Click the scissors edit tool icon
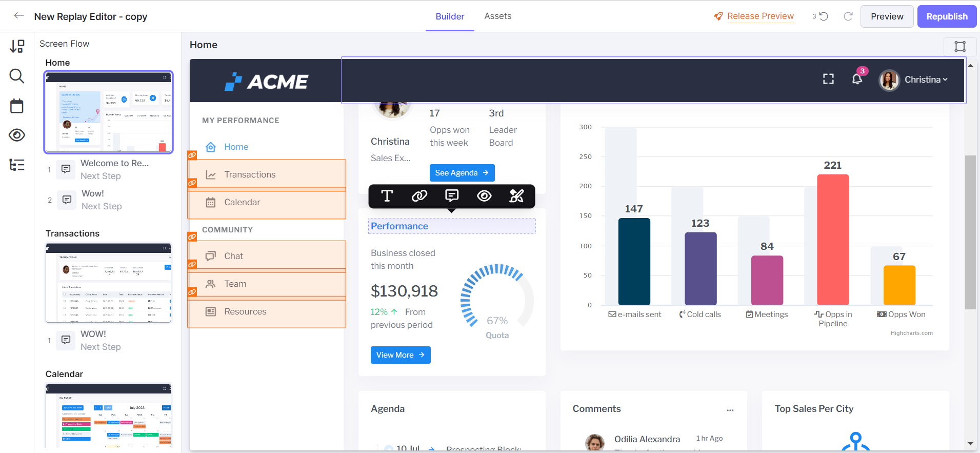The image size is (980, 453). [x=516, y=196]
